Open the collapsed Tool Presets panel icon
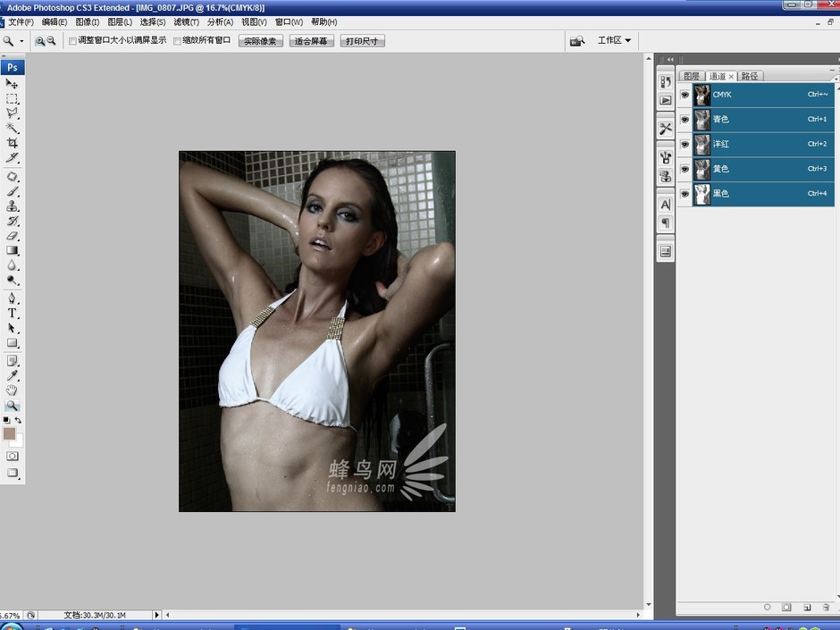The width and height of the screenshot is (840, 630). [x=666, y=129]
